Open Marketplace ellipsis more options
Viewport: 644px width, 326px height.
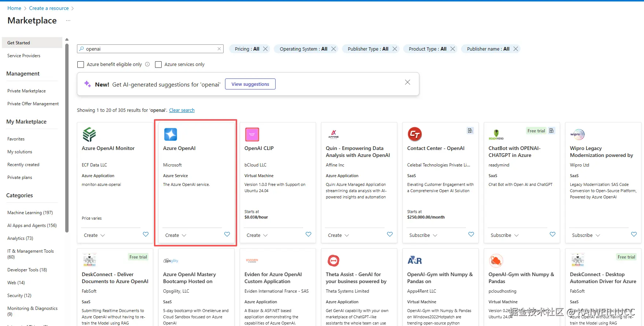(x=68, y=21)
